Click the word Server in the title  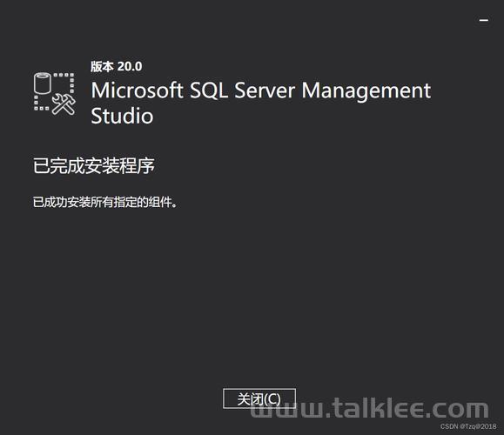[265, 90]
